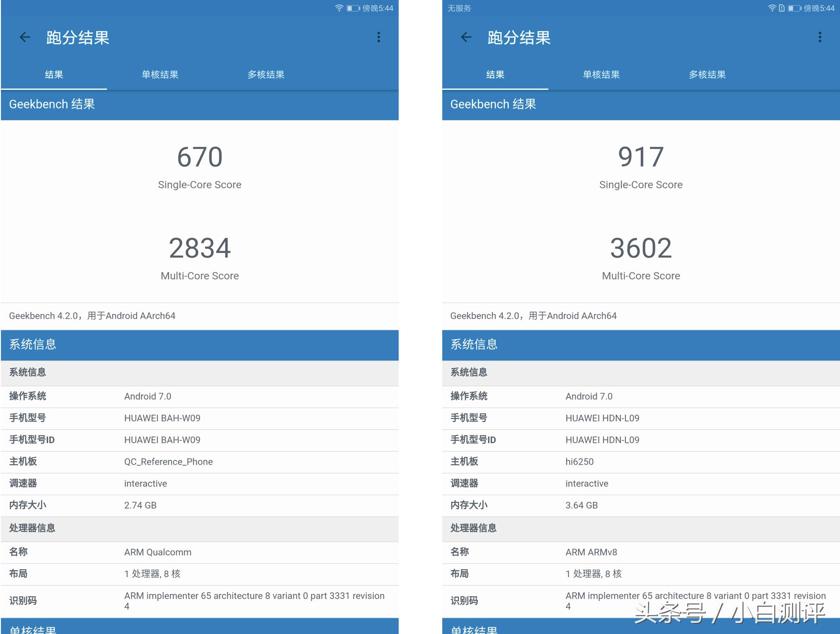
Task: Tap the Wi-Fi status icon in left screenshot
Action: pyautogui.click(x=339, y=8)
